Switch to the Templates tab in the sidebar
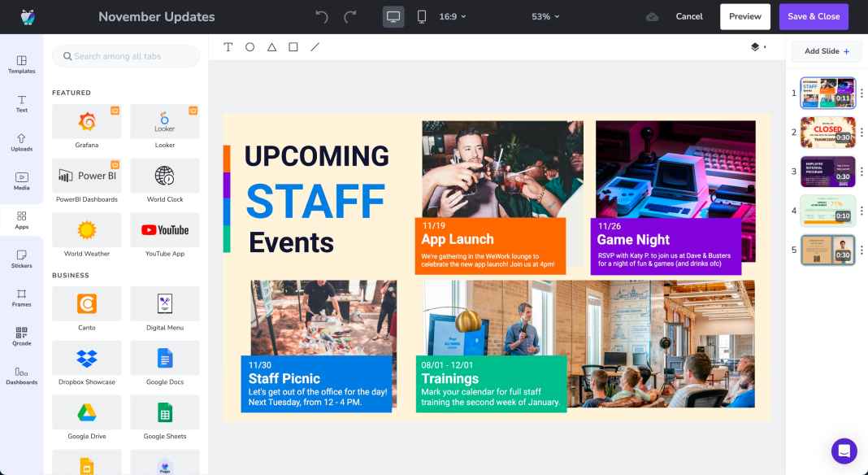 coord(21,64)
